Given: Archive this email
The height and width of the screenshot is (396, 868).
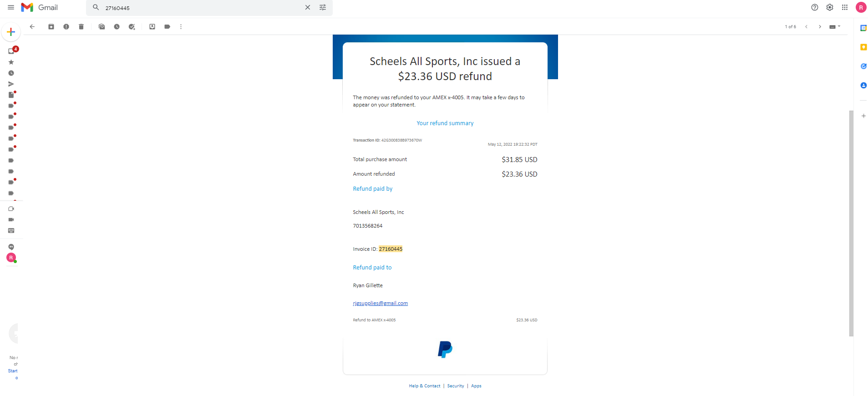Looking at the screenshot, I should (x=51, y=26).
